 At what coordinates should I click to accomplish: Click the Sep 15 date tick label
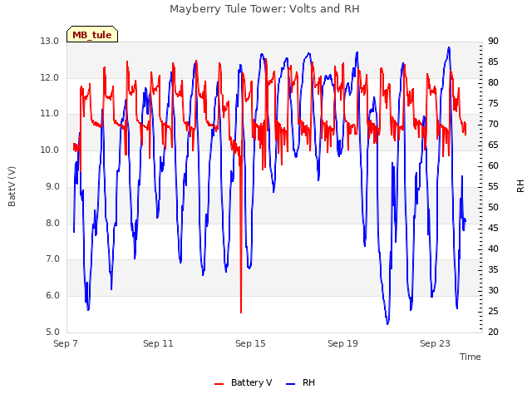pos(250,343)
